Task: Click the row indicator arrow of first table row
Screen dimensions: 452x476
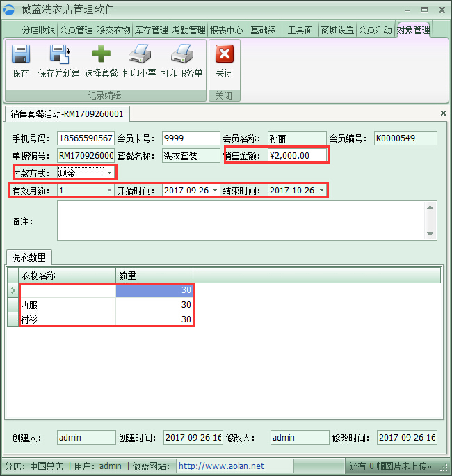Action: tap(13, 290)
